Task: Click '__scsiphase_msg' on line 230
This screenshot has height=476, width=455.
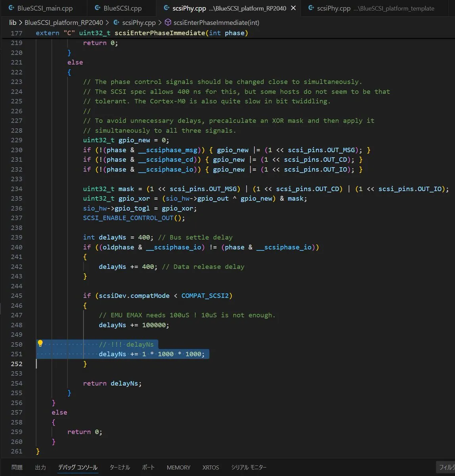Action: coord(168,150)
